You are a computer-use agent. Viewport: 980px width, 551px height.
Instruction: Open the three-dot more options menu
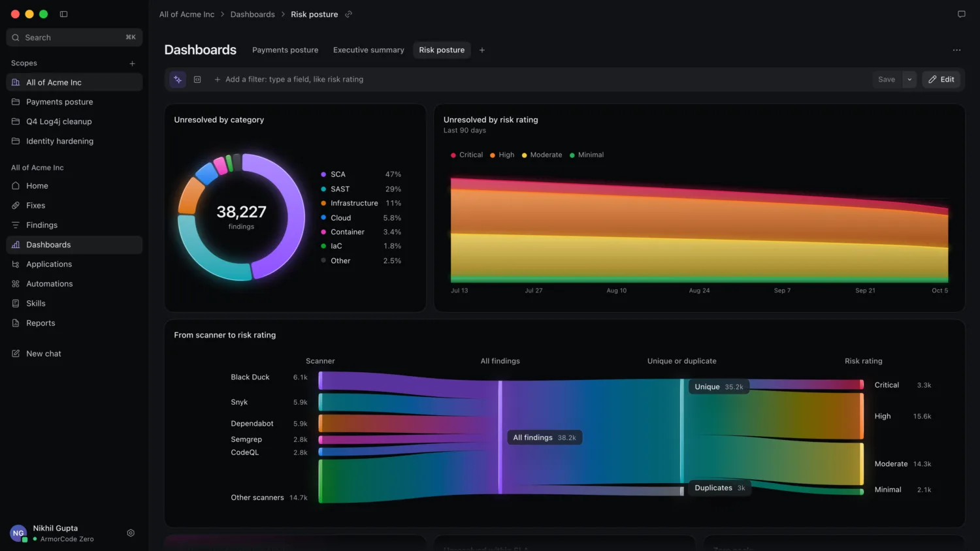coord(956,50)
